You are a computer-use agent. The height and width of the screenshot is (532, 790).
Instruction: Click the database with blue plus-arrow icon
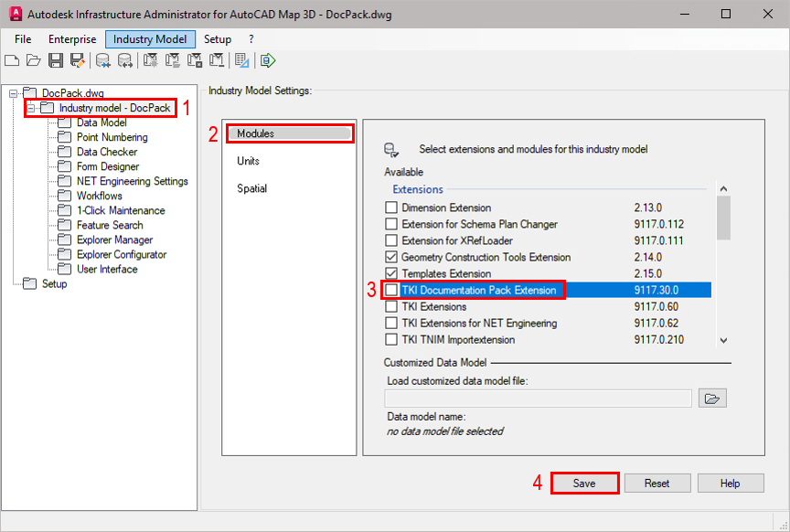click(x=102, y=61)
